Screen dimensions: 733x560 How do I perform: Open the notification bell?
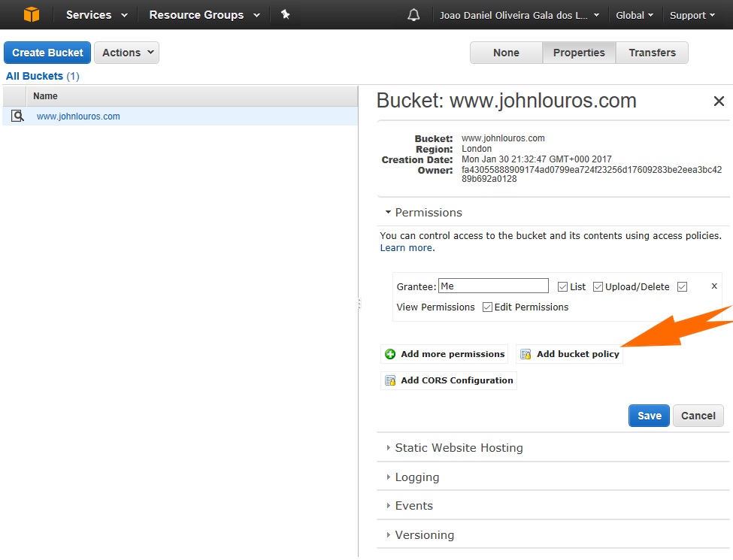[412, 14]
